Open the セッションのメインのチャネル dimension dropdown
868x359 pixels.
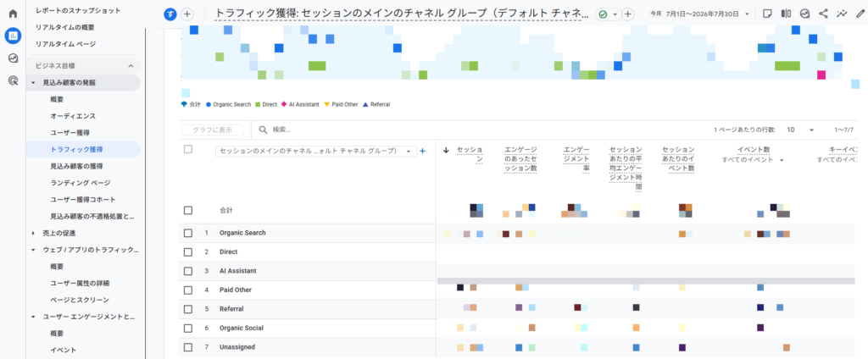315,151
